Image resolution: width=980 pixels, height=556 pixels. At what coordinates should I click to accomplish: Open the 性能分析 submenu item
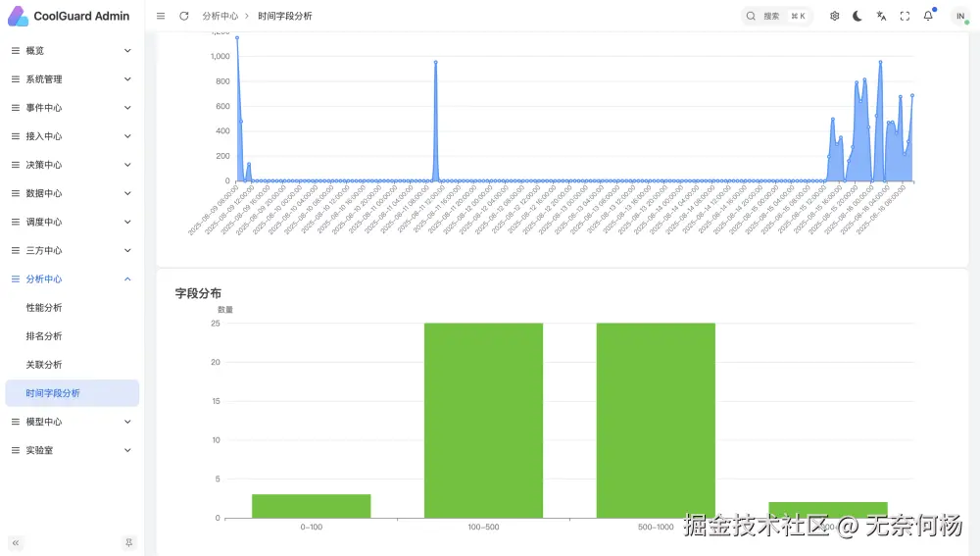point(72,308)
